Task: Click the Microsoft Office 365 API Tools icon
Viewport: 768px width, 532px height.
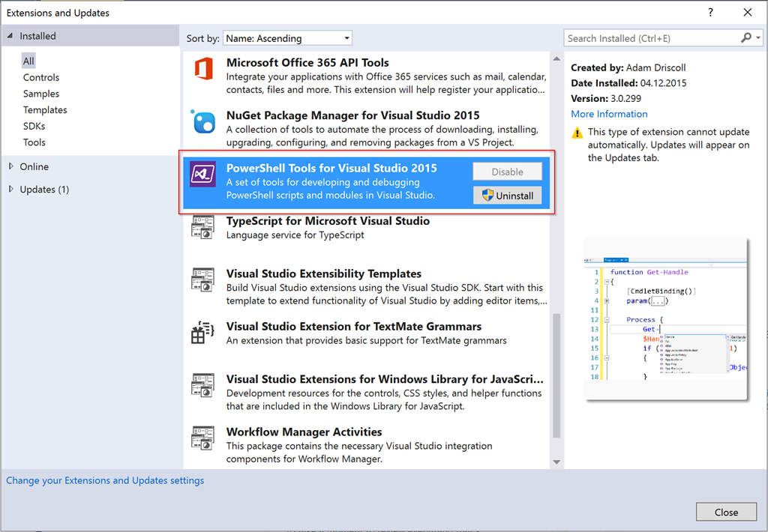Action: click(x=203, y=69)
